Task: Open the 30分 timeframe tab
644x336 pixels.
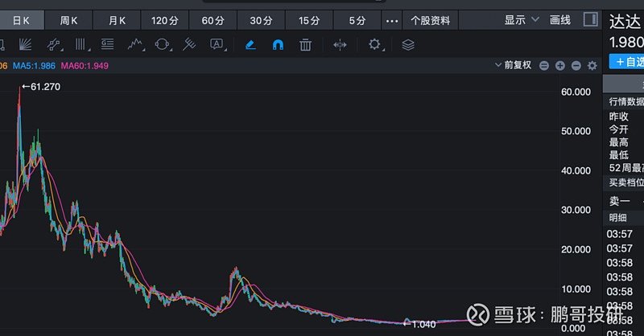Action: click(x=261, y=21)
